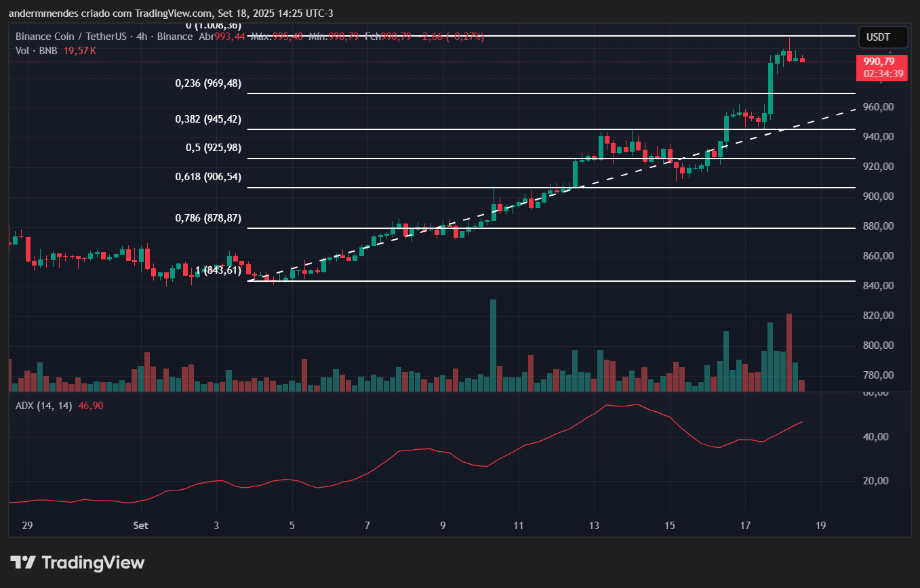Click the tallest green volume bar

pyautogui.click(x=493, y=345)
